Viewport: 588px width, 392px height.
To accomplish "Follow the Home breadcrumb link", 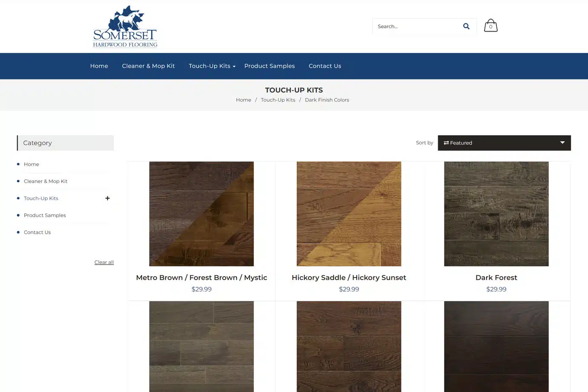I will click(243, 100).
